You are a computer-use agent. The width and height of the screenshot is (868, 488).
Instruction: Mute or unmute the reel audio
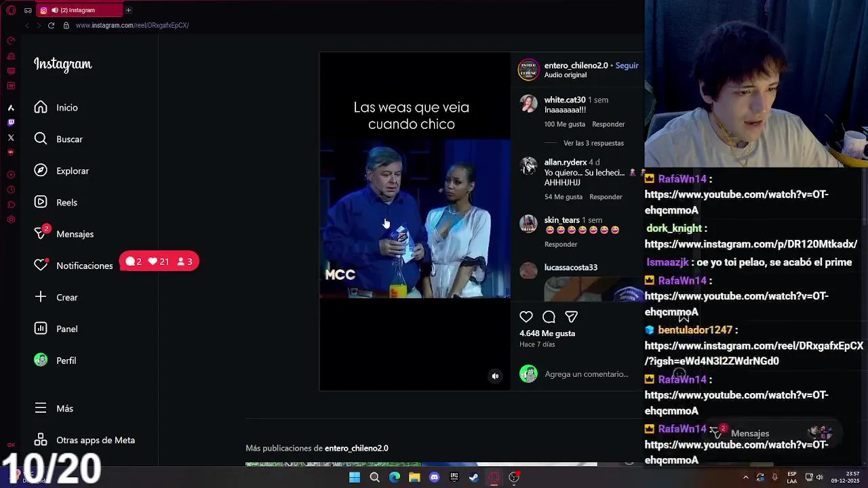[x=495, y=376]
